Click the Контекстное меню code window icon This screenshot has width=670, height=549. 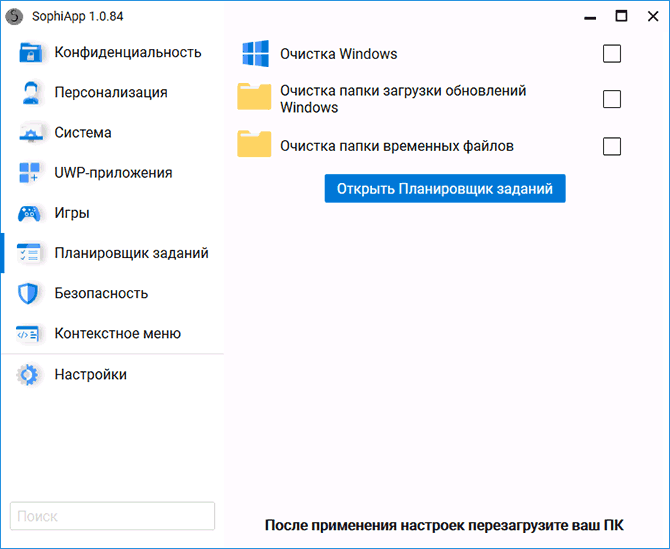coord(28,334)
